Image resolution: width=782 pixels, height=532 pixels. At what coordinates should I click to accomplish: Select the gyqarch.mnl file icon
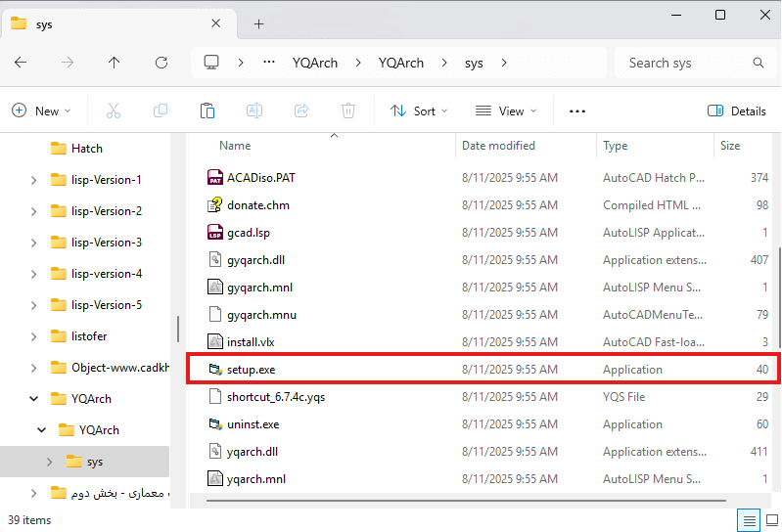click(x=215, y=287)
